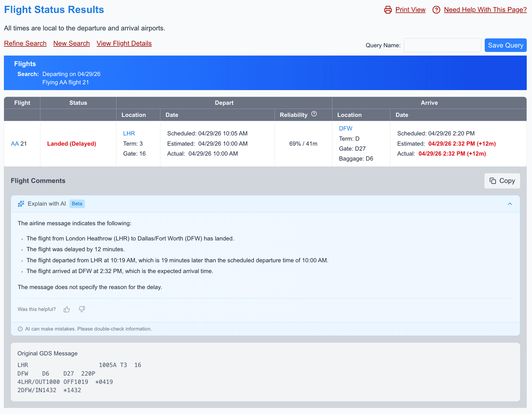Click the Save Query button
This screenshot has height=414, width=532.
pyautogui.click(x=505, y=45)
